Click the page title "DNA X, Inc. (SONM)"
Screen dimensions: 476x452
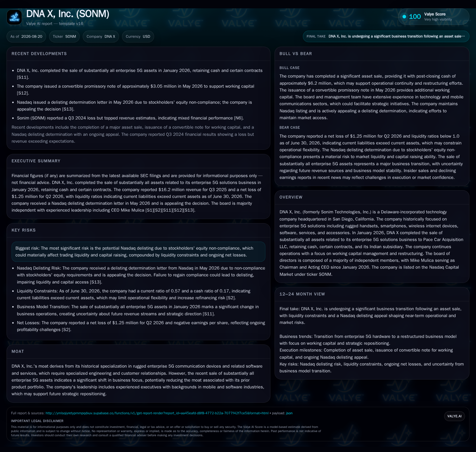(68, 14)
